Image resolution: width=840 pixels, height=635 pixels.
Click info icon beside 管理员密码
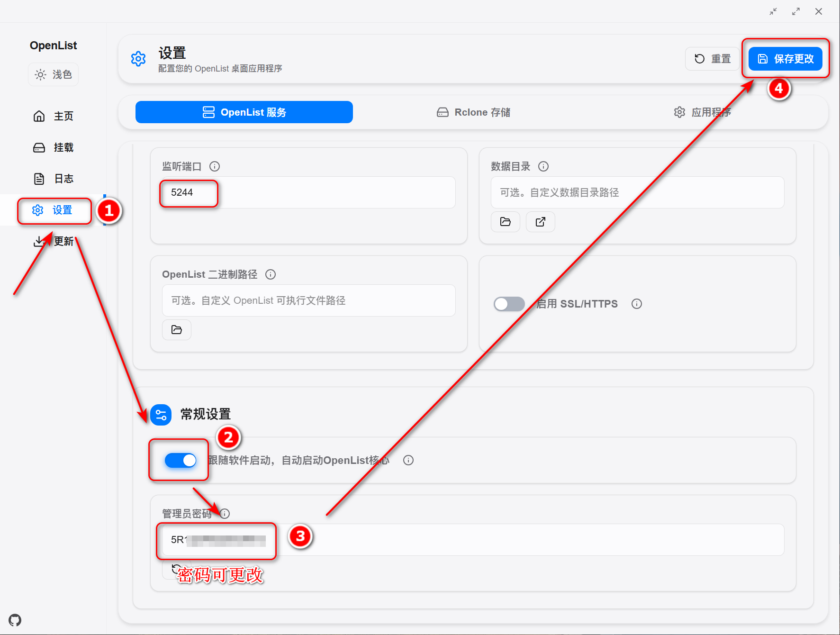(225, 513)
